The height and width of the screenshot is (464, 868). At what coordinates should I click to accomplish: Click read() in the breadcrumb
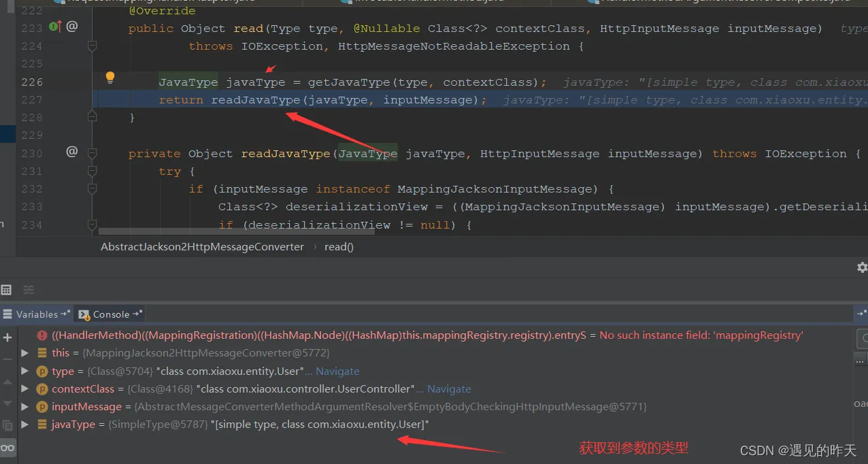tap(339, 247)
